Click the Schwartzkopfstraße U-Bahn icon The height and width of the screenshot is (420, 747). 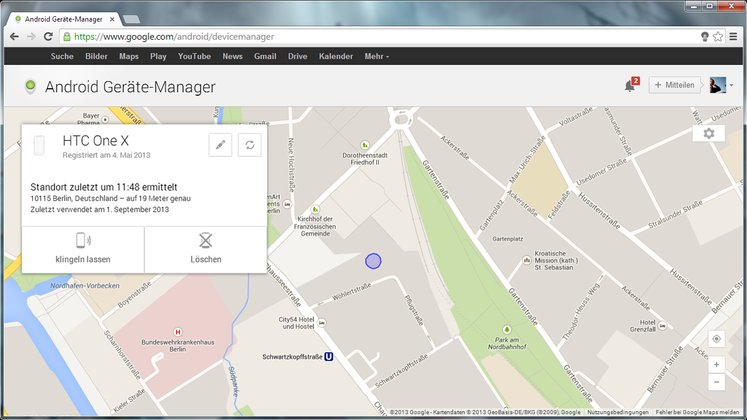tap(328, 357)
